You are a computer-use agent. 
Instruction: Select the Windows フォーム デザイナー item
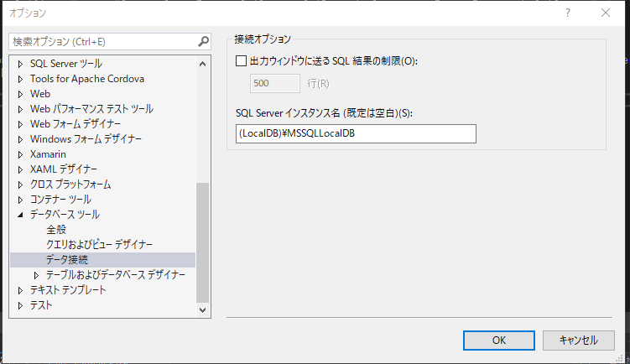[86, 139]
